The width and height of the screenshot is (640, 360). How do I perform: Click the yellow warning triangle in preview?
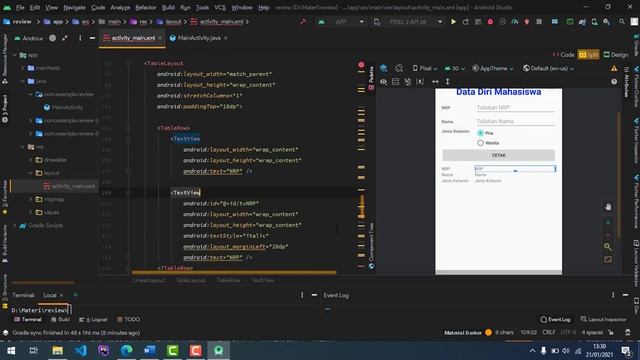tap(614, 69)
